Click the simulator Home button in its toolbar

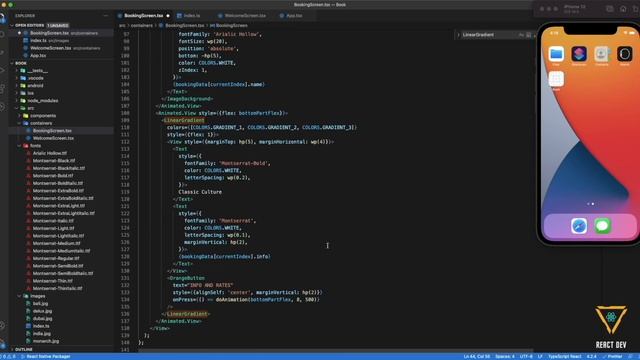click(x=623, y=9)
